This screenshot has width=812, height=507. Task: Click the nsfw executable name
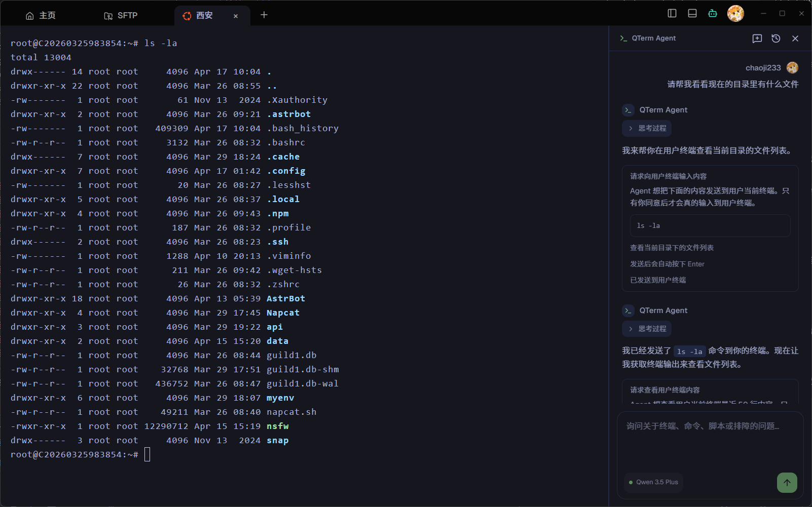[x=278, y=426]
